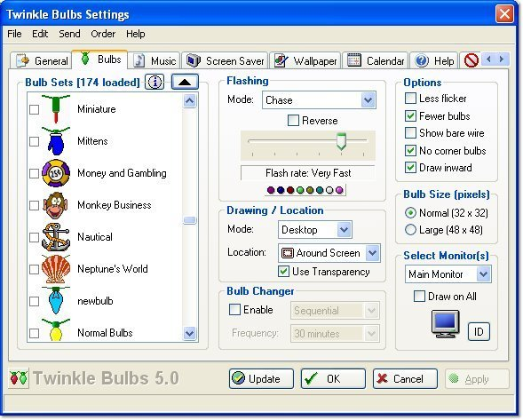Enable the Neptune's World checkbox
The width and height of the screenshot is (523, 420).
pos(34,270)
